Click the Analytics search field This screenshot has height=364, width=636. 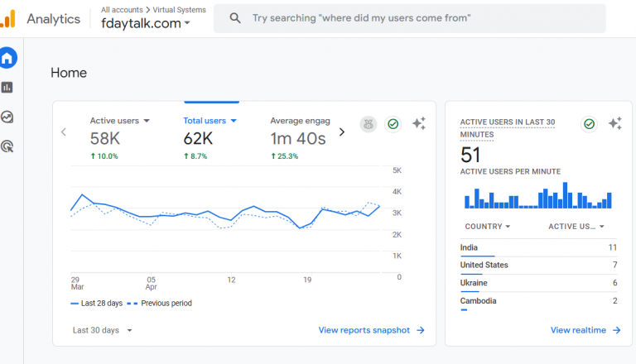[x=410, y=18]
